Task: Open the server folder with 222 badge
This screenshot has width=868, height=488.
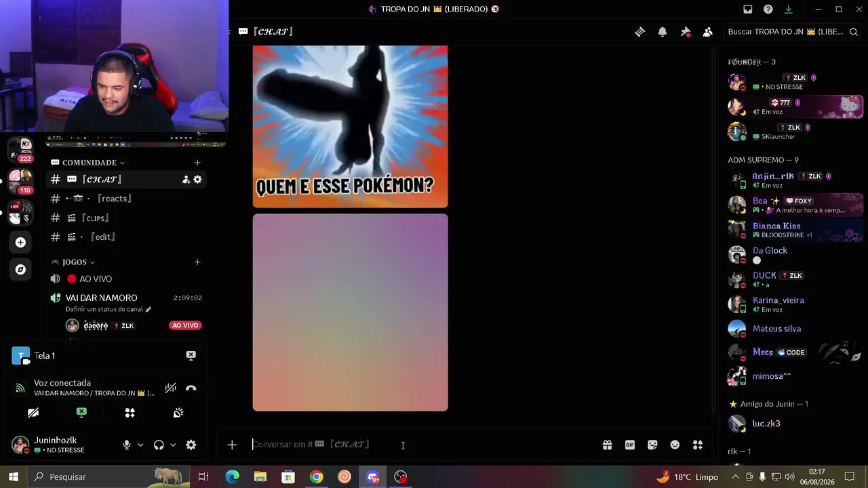Action: click(x=20, y=150)
